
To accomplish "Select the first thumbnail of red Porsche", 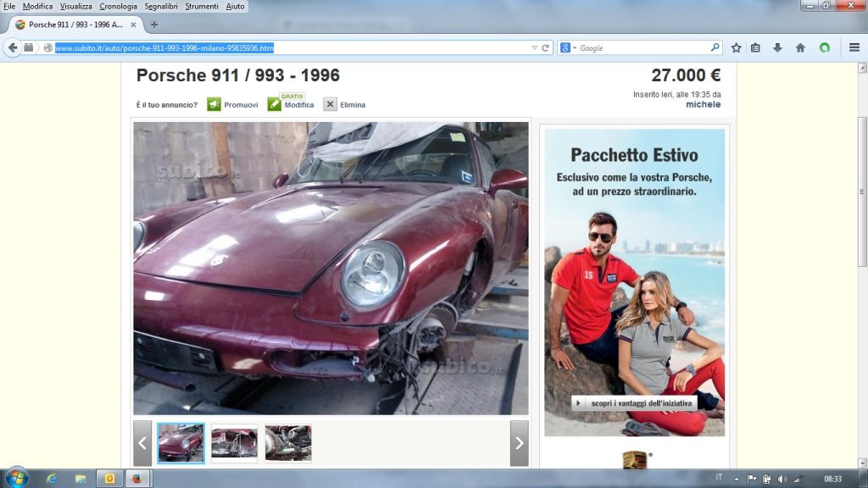I will coord(181,442).
